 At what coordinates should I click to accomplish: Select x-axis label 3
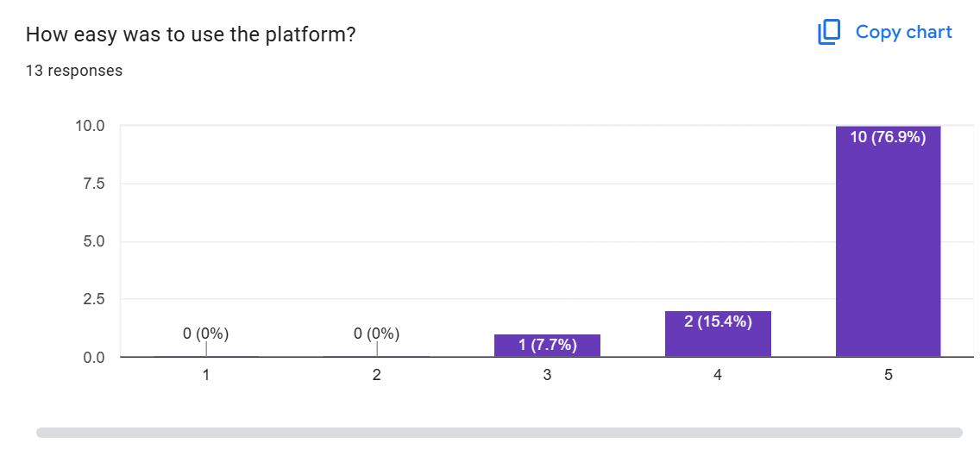pyautogui.click(x=547, y=376)
